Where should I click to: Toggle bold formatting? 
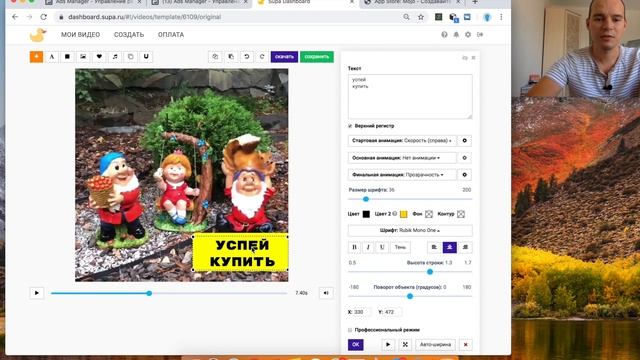pyautogui.click(x=354, y=247)
